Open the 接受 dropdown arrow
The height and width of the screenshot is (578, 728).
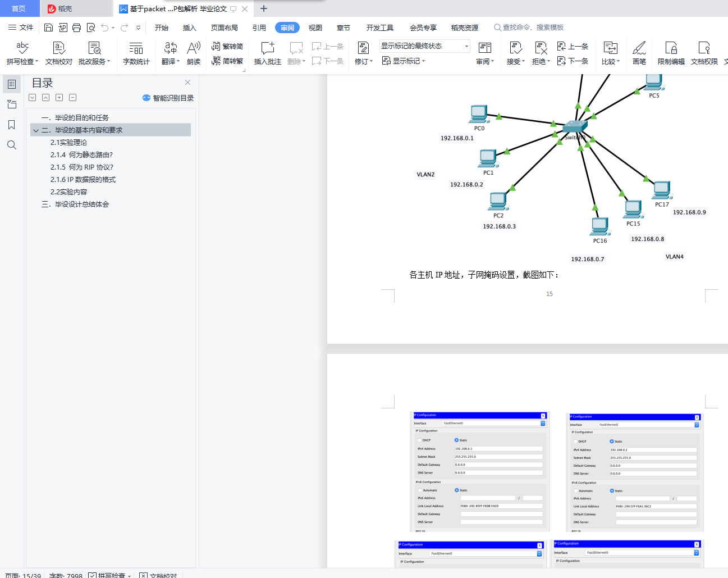pyautogui.click(x=523, y=62)
